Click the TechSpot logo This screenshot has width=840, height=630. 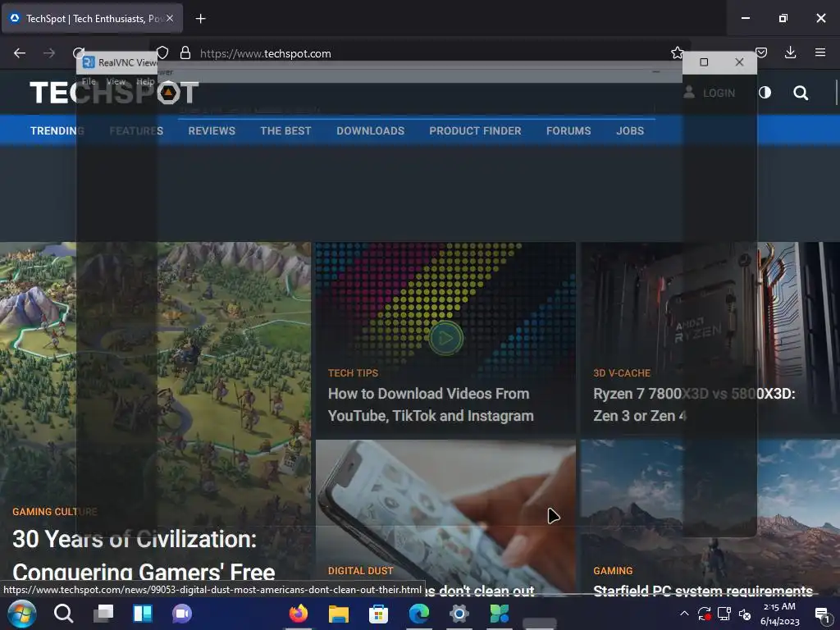pos(114,93)
